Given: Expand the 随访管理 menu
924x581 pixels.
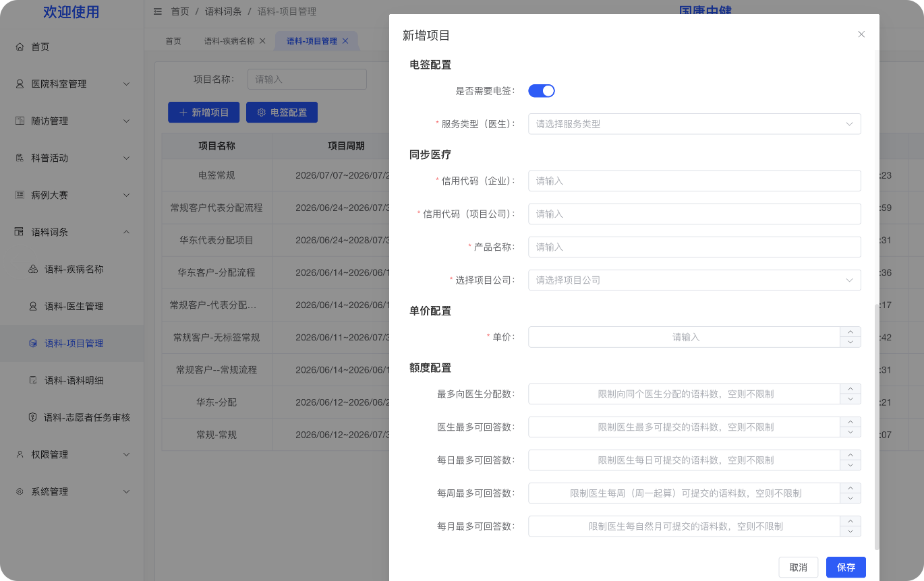Looking at the screenshot, I should click(126, 121).
